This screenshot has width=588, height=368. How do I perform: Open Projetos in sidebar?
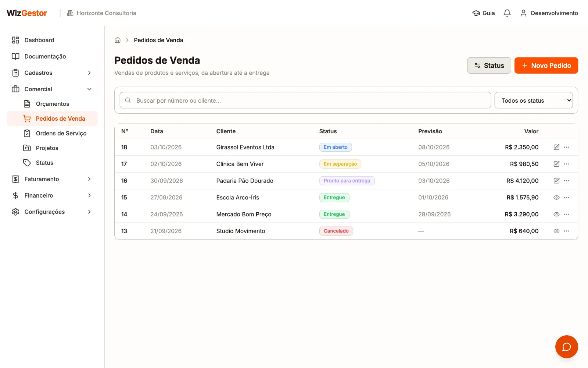(x=52, y=148)
